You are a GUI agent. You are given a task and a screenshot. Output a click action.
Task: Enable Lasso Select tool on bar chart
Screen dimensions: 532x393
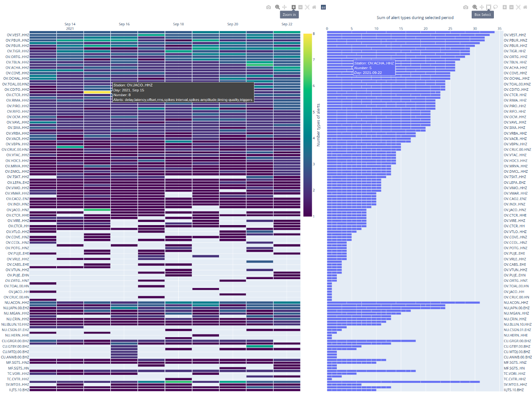pyautogui.click(x=496, y=7)
